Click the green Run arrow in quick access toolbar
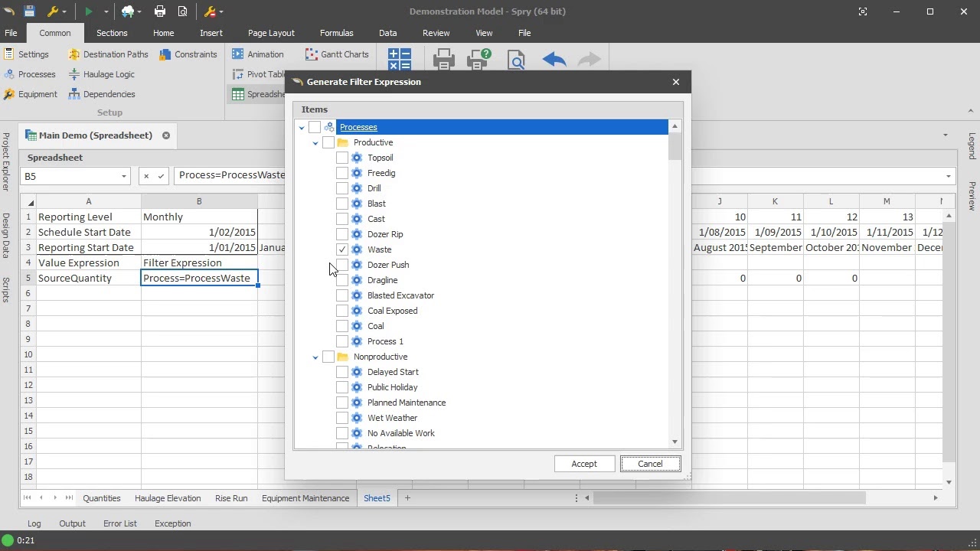The height and width of the screenshot is (551, 980). (89, 11)
